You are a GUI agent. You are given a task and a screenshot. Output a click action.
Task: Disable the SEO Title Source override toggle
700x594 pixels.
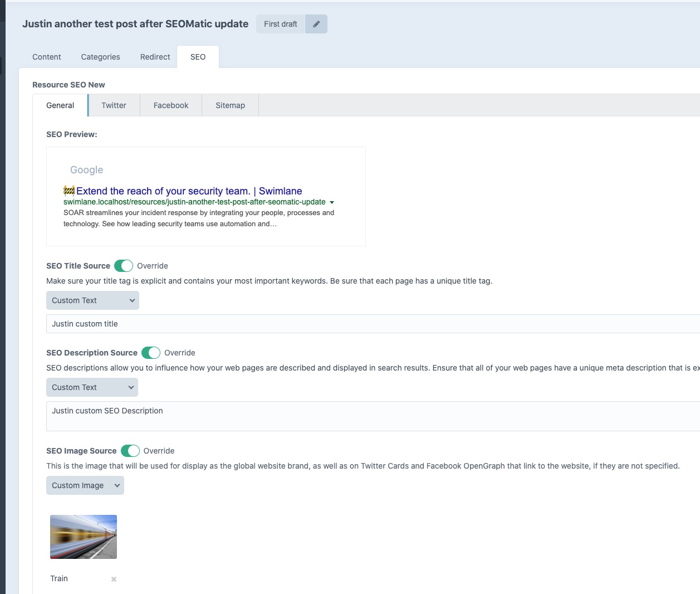coord(124,266)
